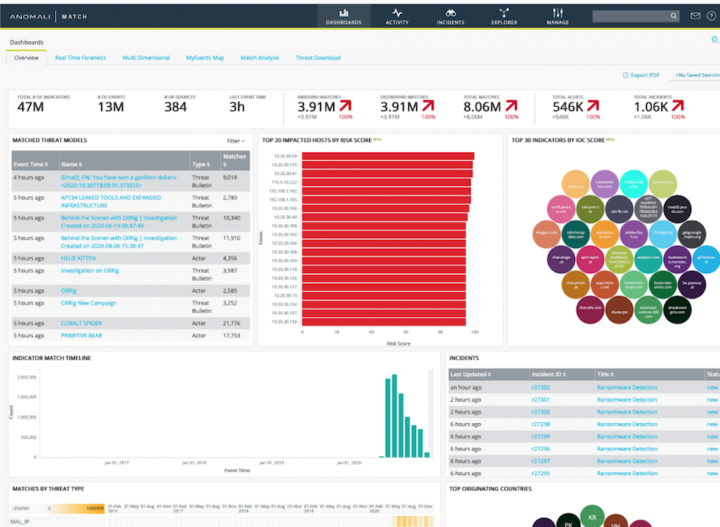Click the 47M total indicators value
Image resolution: width=720 pixels, height=527 pixels.
click(x=30, y=107)
